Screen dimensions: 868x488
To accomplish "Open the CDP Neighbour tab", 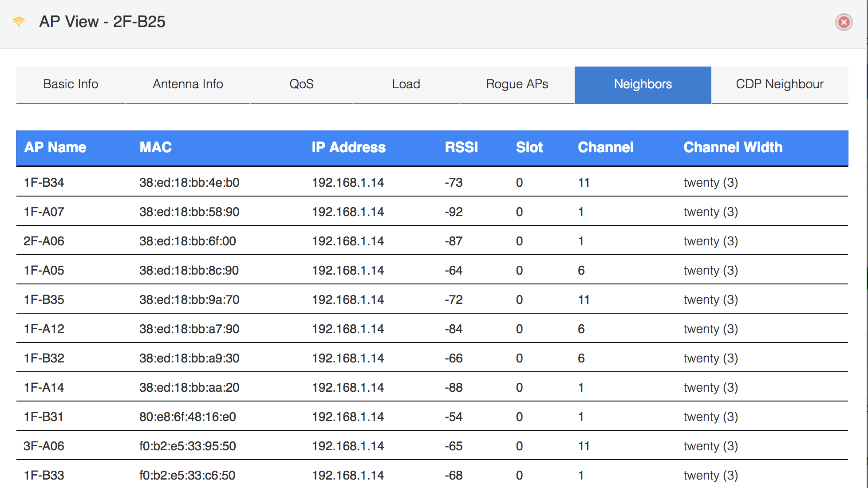I will tap(780, 84).
